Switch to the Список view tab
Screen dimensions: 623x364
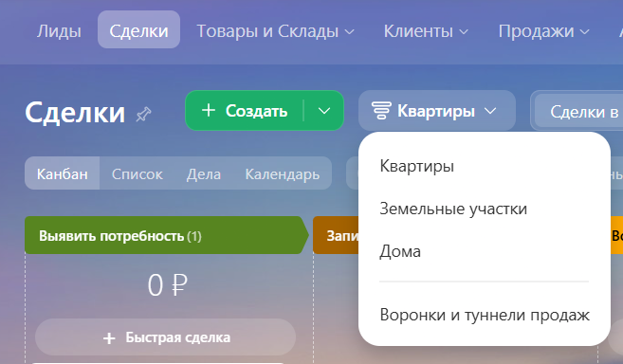(137, 173)
